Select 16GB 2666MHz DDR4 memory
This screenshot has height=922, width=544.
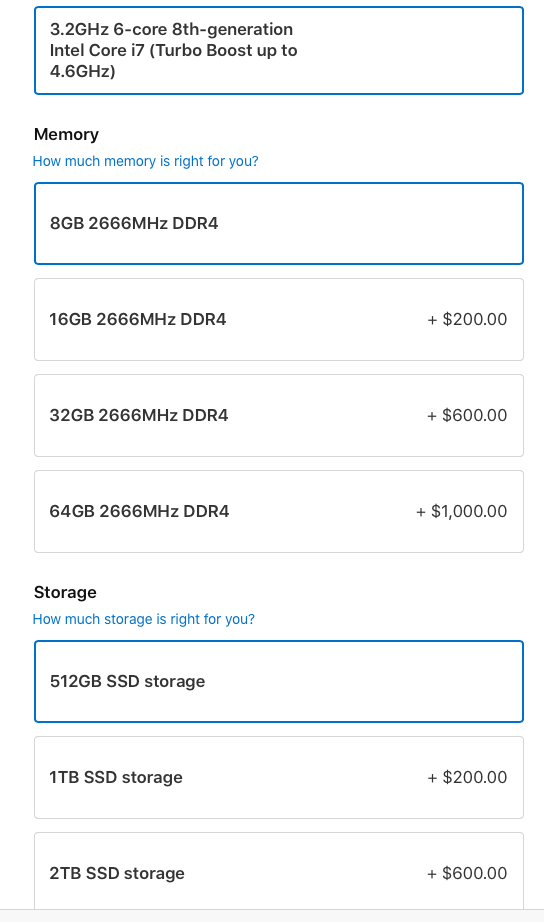(279, 319)
